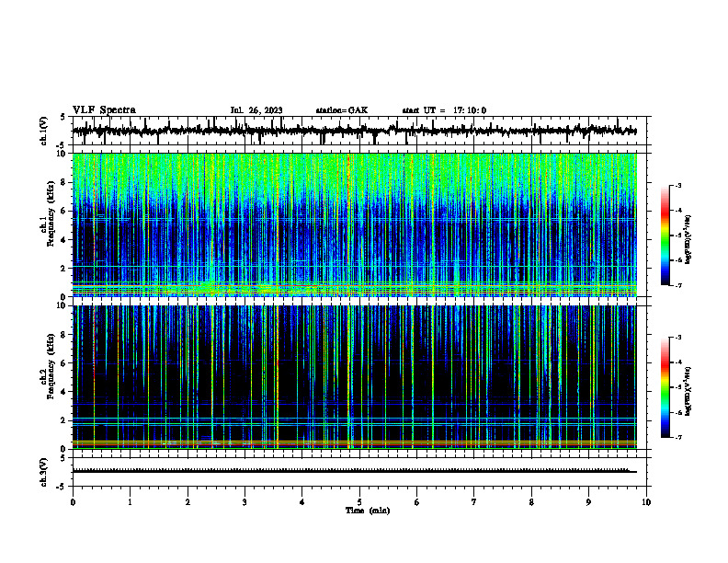Click the "-7" tick on ch.1 colorbar

pos(678,285)
